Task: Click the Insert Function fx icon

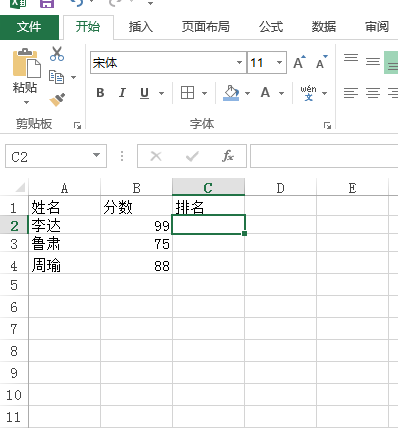Action: [228, 156]
